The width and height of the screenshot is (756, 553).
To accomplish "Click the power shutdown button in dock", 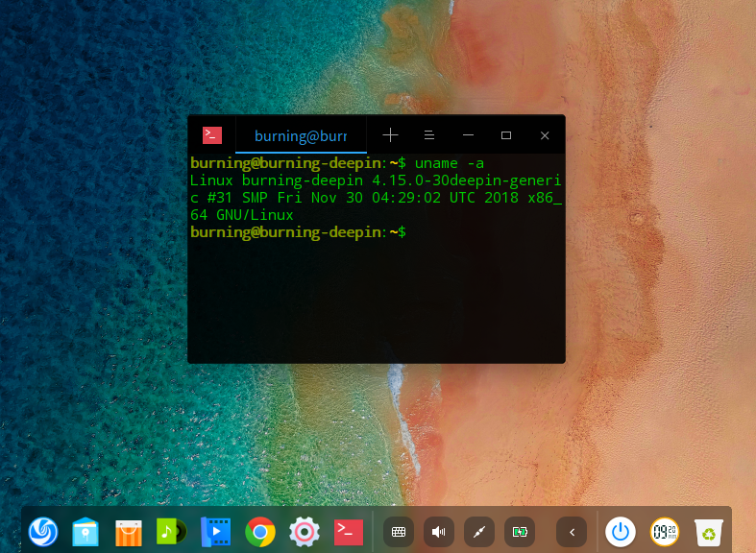I will (x=621, y=532).
